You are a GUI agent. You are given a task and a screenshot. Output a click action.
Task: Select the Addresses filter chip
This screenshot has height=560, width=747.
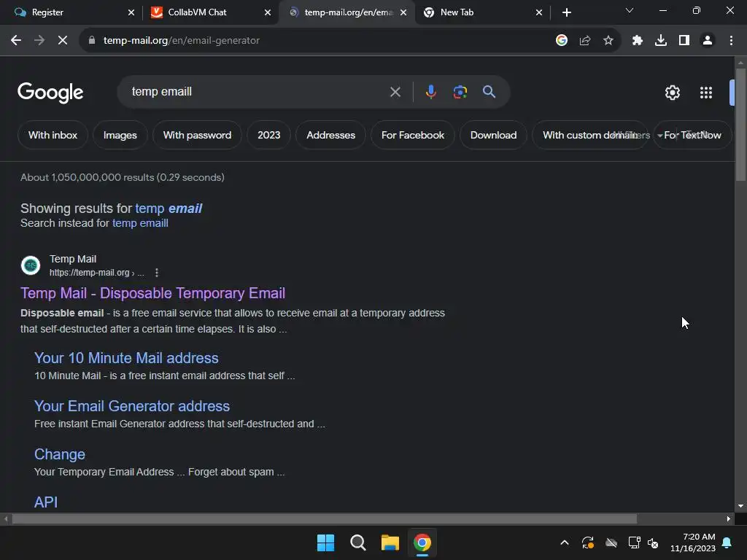(x=330, y=135)
